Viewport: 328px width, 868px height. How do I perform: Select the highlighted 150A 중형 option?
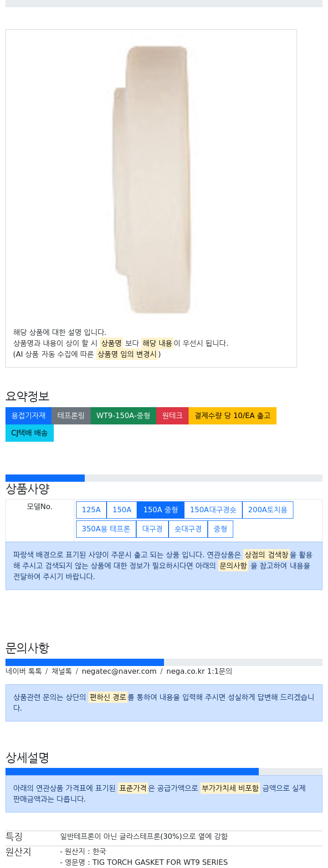[x=160, y=510]
